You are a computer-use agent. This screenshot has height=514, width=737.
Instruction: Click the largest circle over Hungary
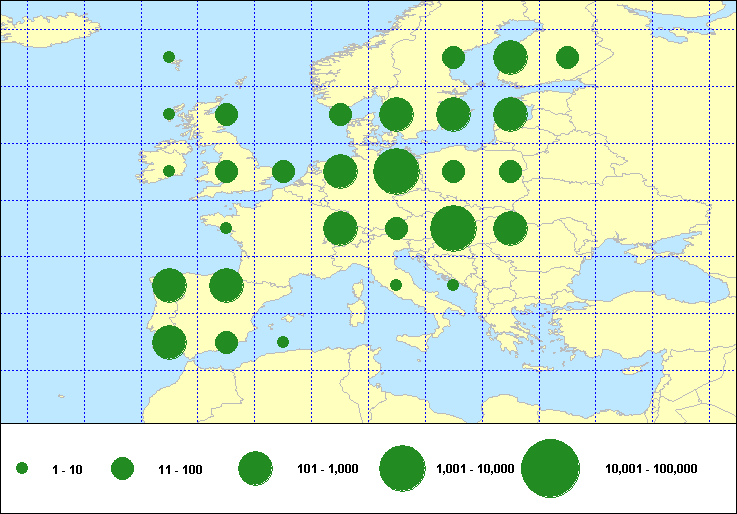click(x=453, y=228)
